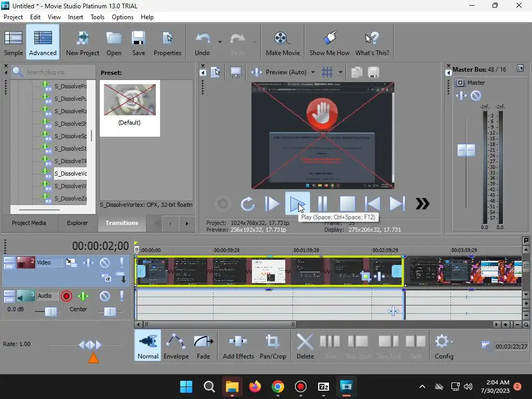Select S_DissolveRa transition in list
Viewport: 532px width, 399px height.
[70, 111]
